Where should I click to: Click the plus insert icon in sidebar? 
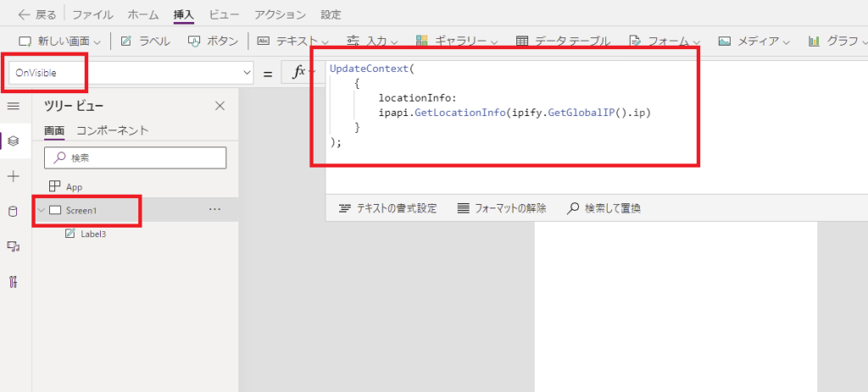click(x=14, y=177)
